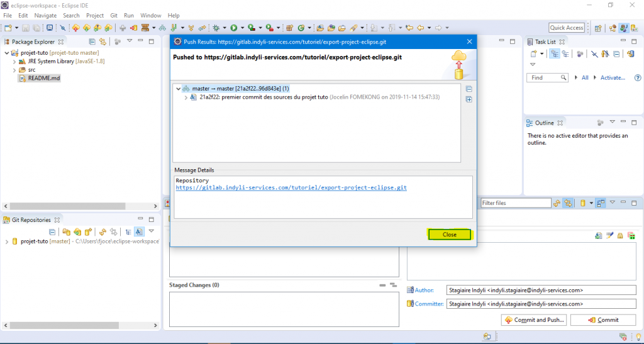Click the Commit button in Git Staging
Screen dimensions: 644x344
point(603,319)
